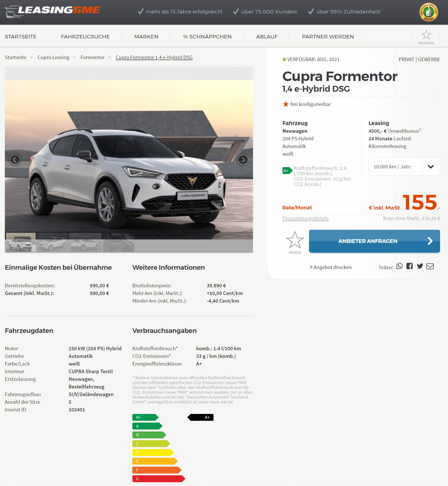
Task: Click the red star beside frei konfigurierbar
Action: click(x=286, y=104)
